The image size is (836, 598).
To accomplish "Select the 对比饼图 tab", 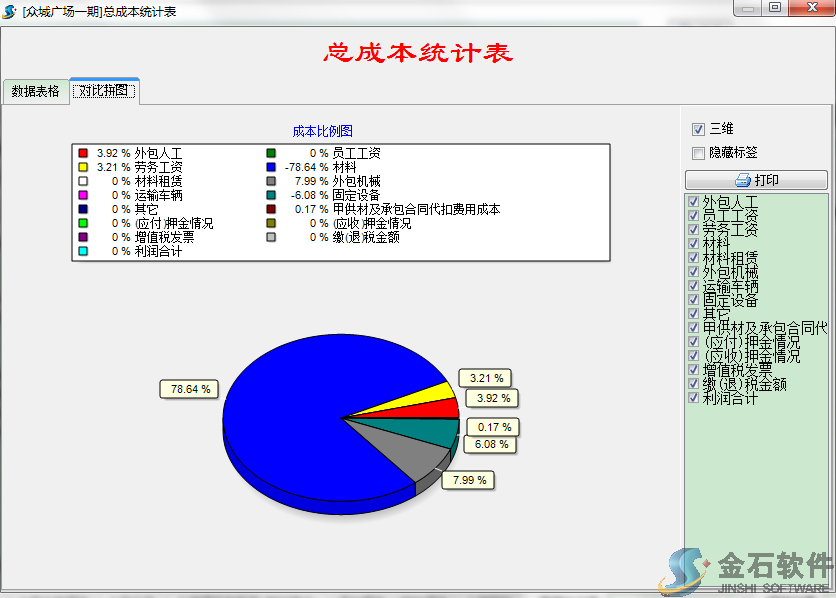I will [x=105, y=91].
